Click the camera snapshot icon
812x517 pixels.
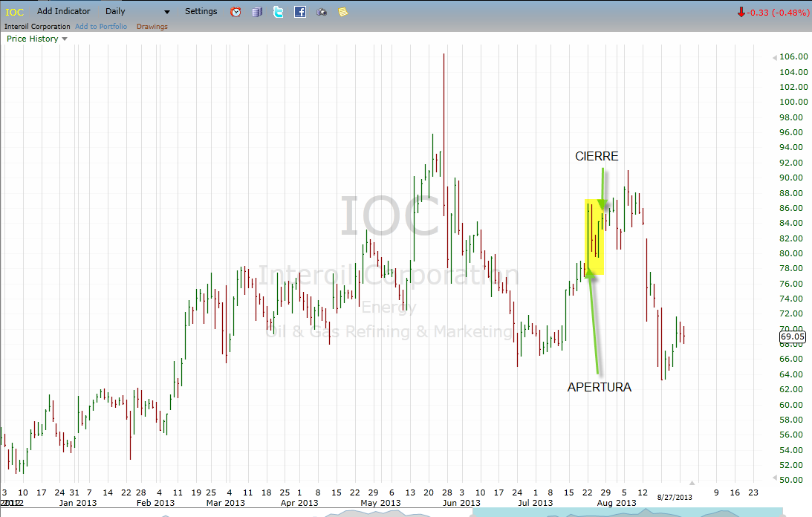point(322,12)
